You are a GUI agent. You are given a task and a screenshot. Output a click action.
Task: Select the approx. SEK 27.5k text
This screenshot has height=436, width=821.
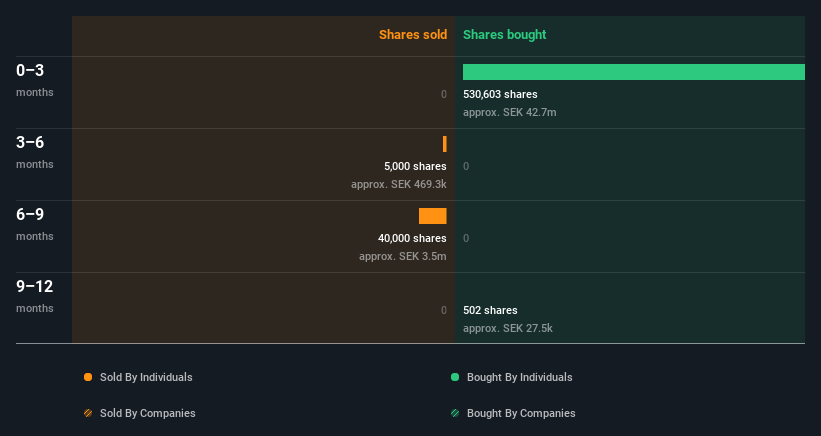(507, 328)
